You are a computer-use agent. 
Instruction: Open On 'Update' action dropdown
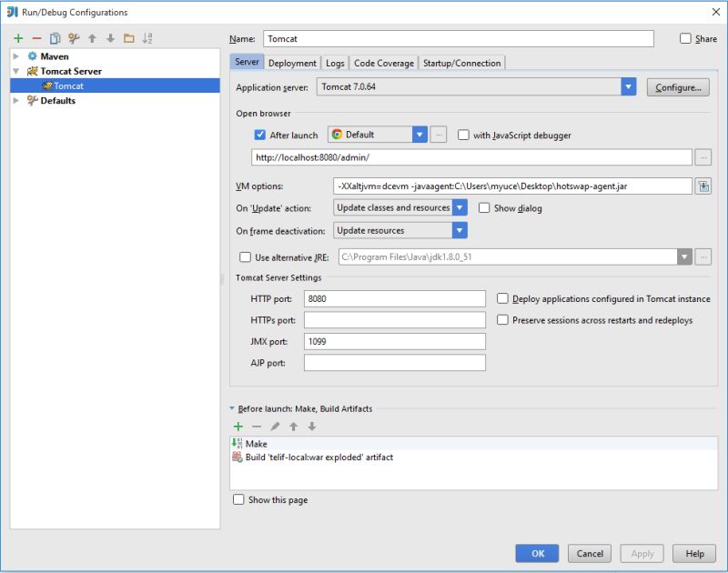(460, 207)
